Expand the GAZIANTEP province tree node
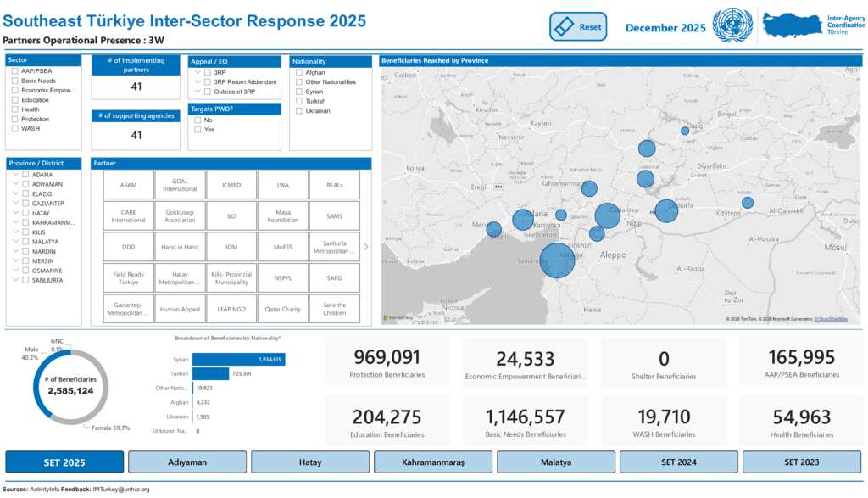Image resolution: width=868 pixels, height=498 pixels. click(x=15, y=203)
